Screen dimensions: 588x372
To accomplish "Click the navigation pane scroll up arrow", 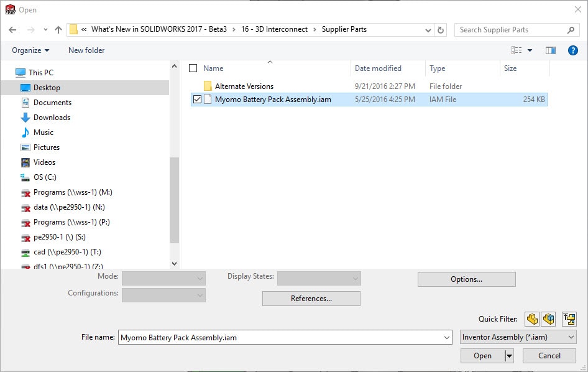I will 174,66.
